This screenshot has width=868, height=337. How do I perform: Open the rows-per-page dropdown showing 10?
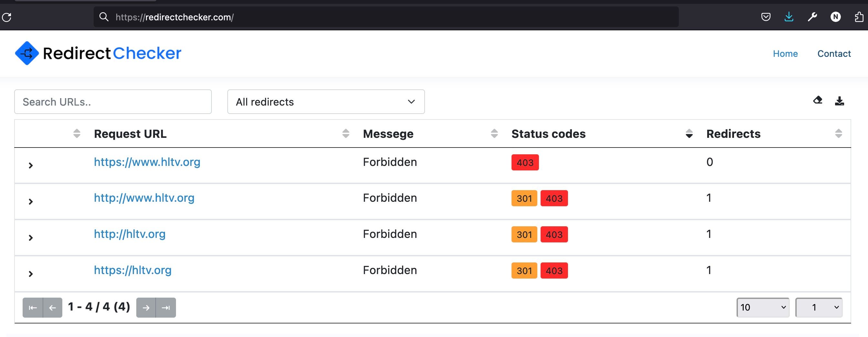pos(762,307)
